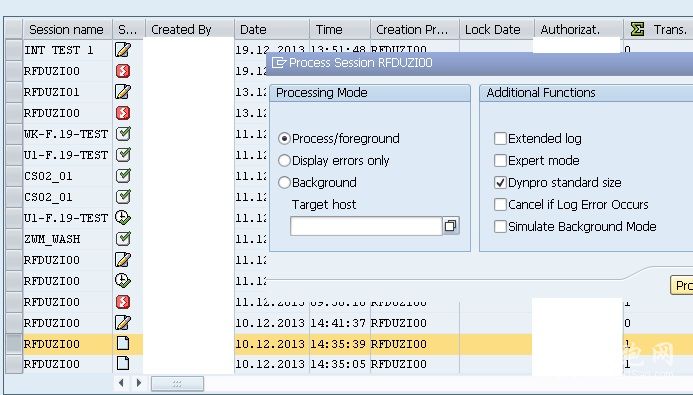Click session name RFDUZI01
Image resolution: width=693 pixels, height=395 pixels.
point(52,92)
